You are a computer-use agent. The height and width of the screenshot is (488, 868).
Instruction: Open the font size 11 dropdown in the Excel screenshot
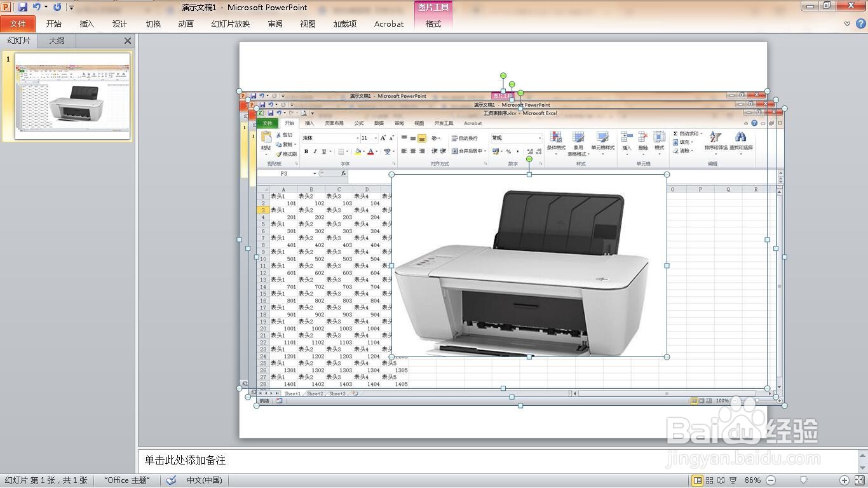tap(376, 138)
